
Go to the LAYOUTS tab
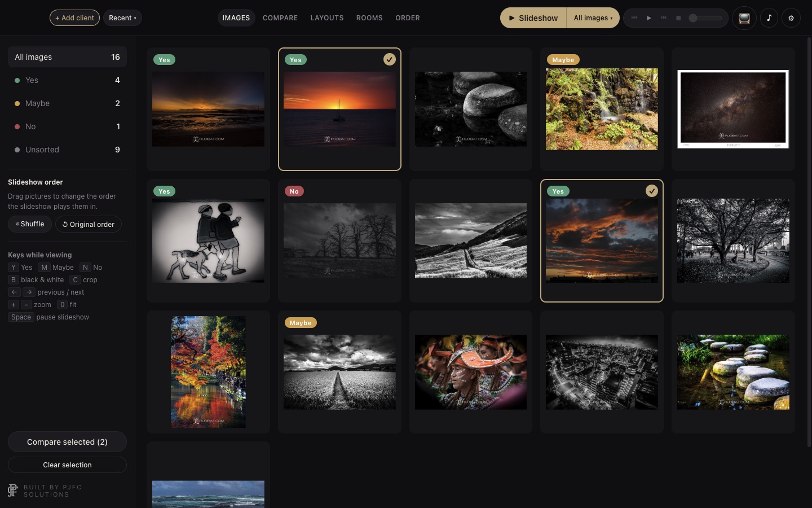(327, 18)
